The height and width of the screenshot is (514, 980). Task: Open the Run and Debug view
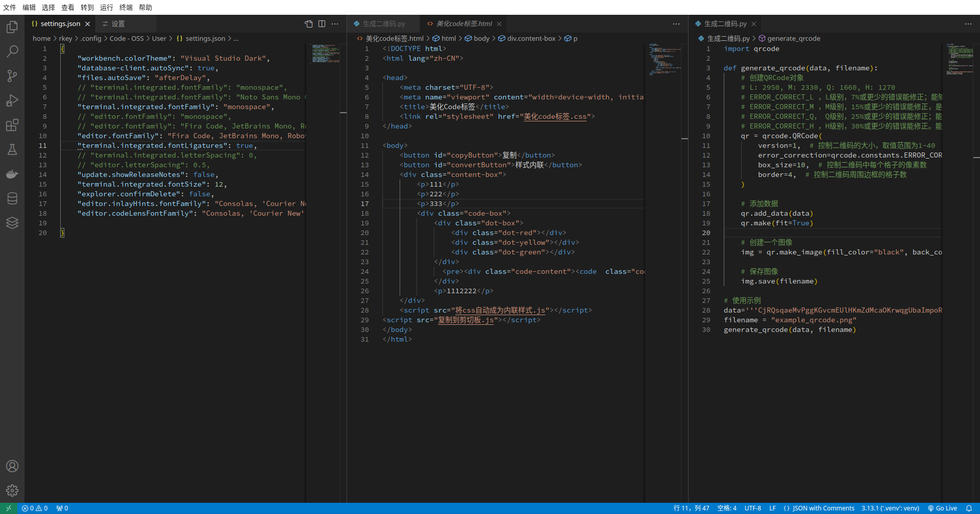pos(12,100)
